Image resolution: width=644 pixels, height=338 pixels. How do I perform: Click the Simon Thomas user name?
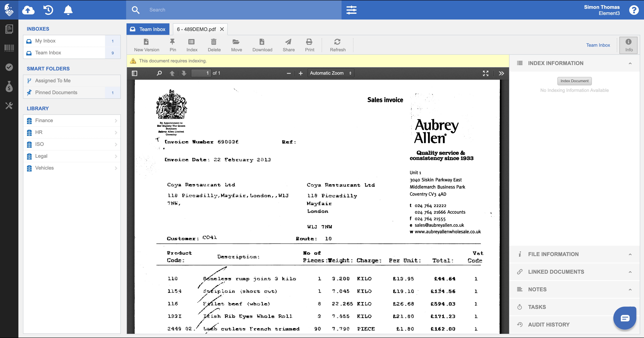click(601, 7)
